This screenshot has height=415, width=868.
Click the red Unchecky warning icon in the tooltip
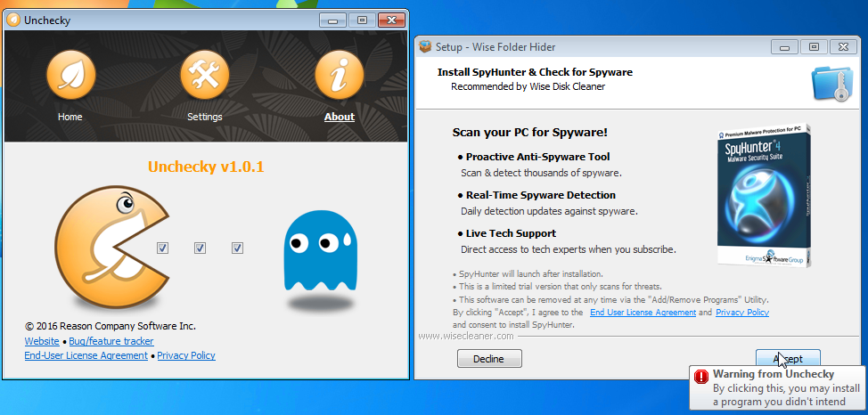point(701,377)
